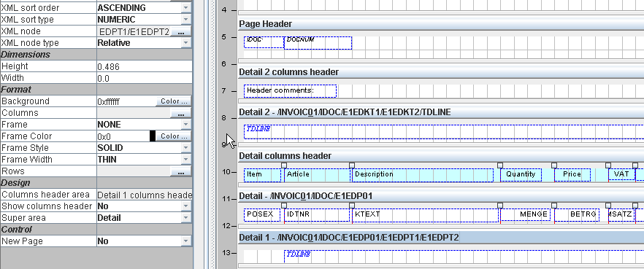Click the Frame Color button
The image size is (644, 269).
tap(174, 136)
